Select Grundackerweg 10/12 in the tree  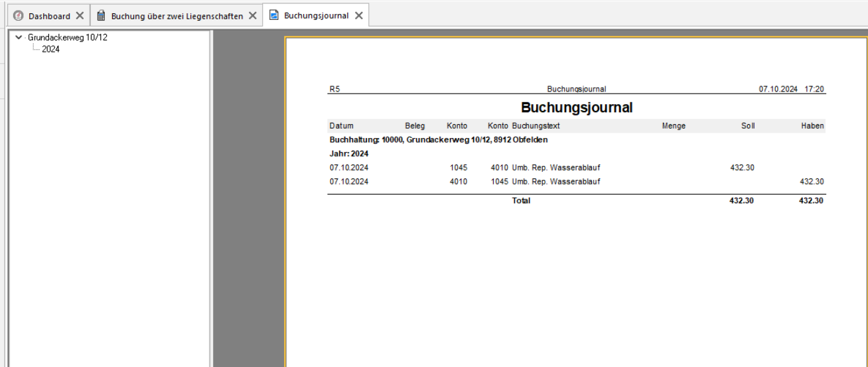68,38
